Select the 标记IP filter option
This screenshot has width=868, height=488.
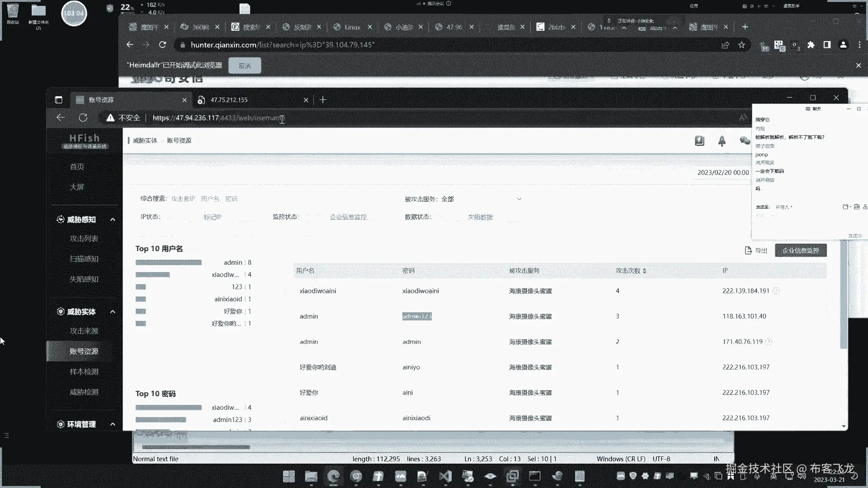212,217
